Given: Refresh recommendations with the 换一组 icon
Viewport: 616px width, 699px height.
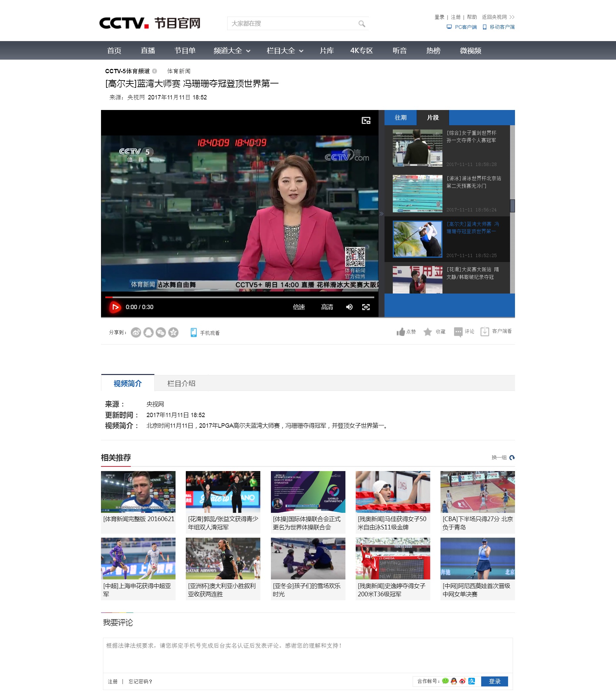Looking at the screenshot, I should (512, 457).
